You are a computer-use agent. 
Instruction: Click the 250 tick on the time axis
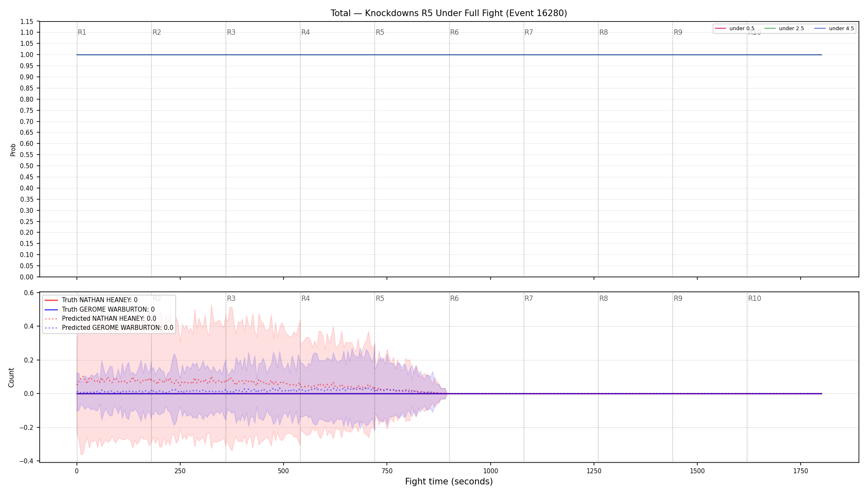tap(180, 471)
